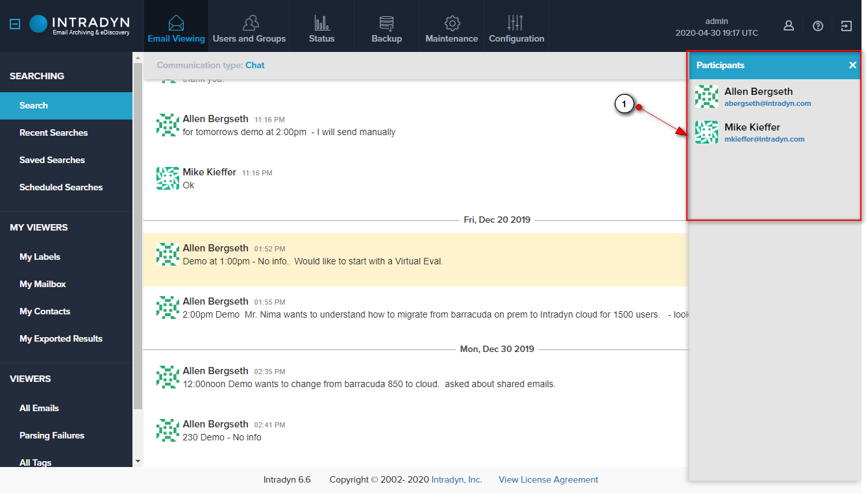
Task: Open the help question-mark icon
Action: coord(818,26)
